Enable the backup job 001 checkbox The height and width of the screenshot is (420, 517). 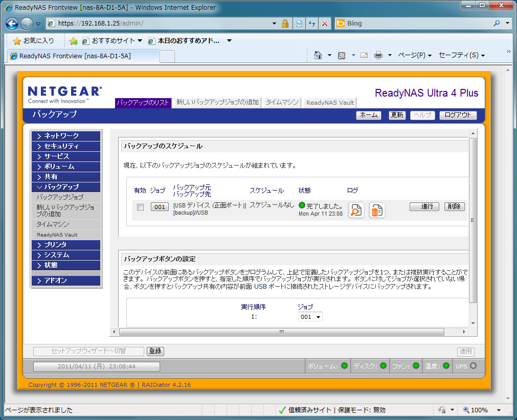(140, 207)
